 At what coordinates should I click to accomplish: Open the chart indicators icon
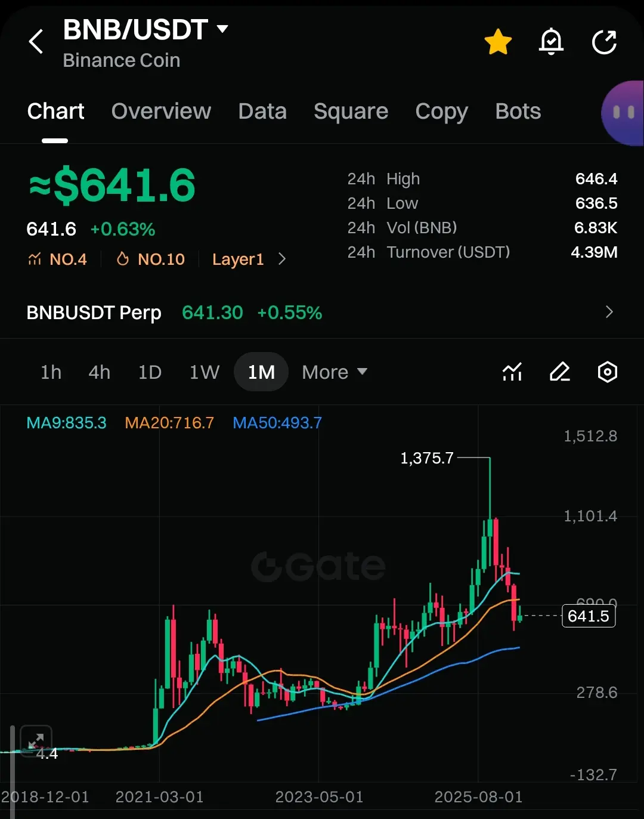pos(512,372)
